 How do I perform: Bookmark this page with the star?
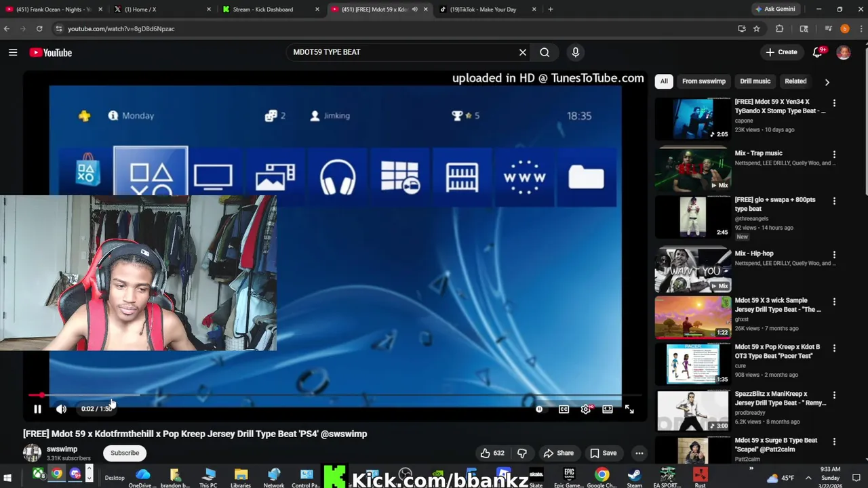tap(757, 28)
